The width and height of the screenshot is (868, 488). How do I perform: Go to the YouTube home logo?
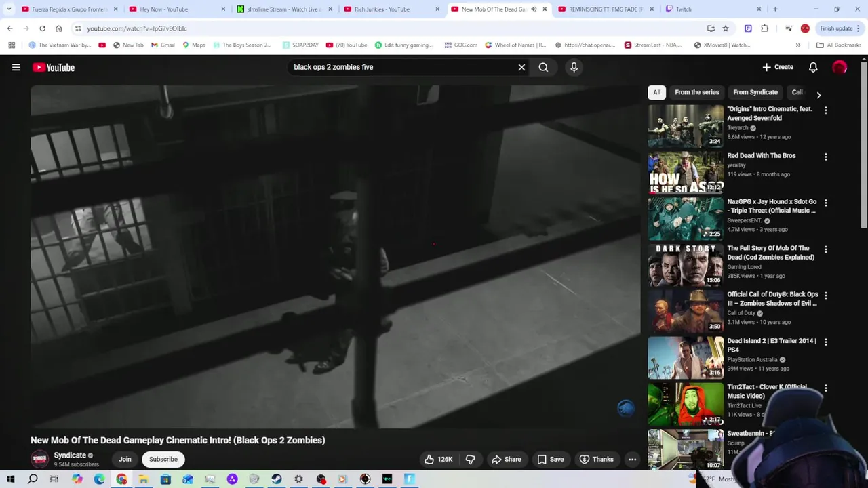point(53,67)
